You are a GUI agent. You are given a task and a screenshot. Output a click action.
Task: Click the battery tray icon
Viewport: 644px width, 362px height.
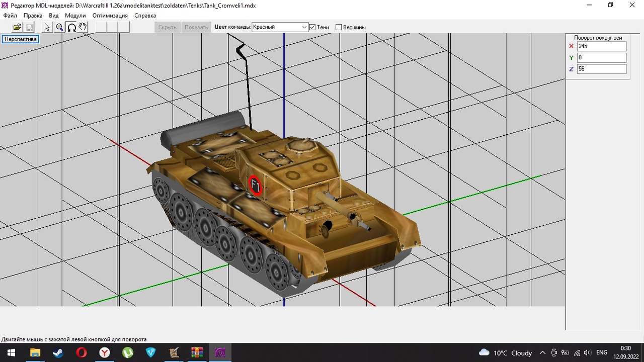[x=565, y=353]
